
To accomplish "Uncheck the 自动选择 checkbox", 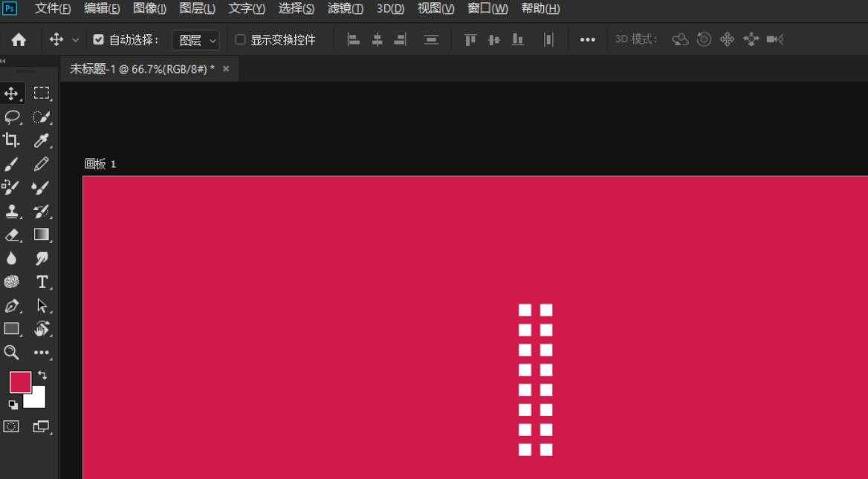I will [98, 39].
